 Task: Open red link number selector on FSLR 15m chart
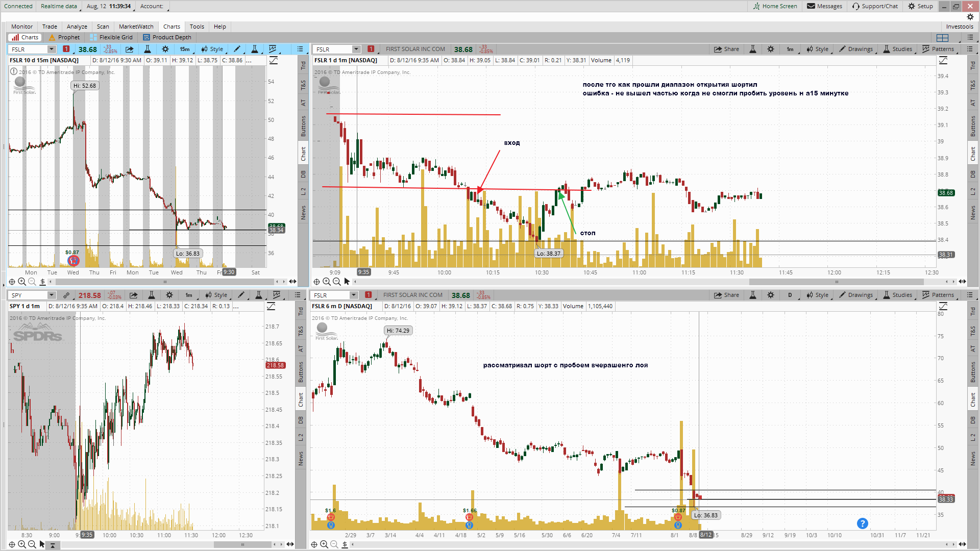click(66, 49)
